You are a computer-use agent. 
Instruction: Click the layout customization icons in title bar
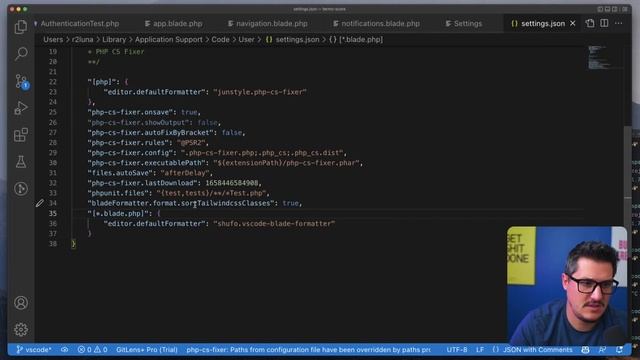click(612, 9)
